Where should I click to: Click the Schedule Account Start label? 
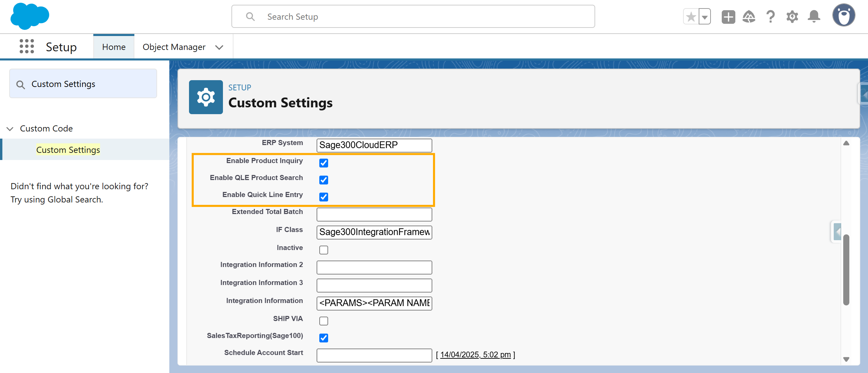coord(263,353)
